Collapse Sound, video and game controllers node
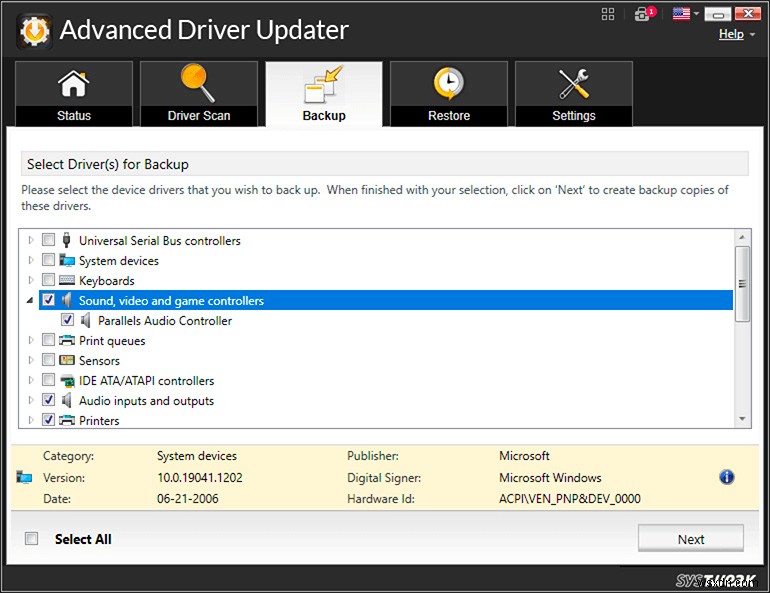Viewport: 770px width, 593px height. click(30, 300)
